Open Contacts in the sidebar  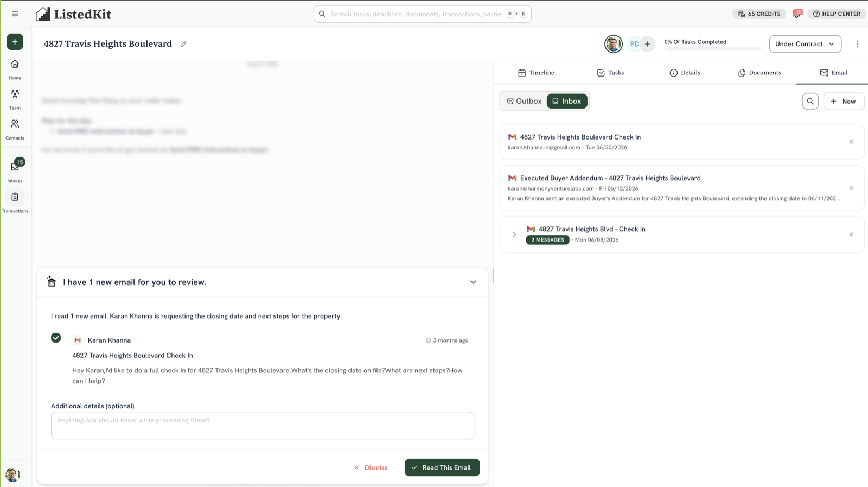point(15,129)
